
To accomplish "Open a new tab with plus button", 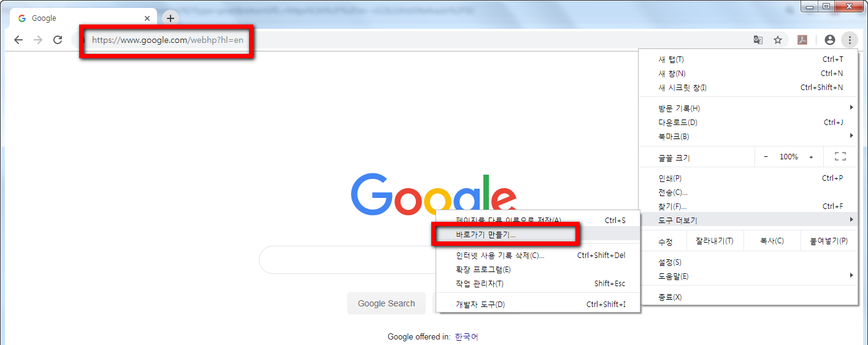I will (x=171, y=18).
